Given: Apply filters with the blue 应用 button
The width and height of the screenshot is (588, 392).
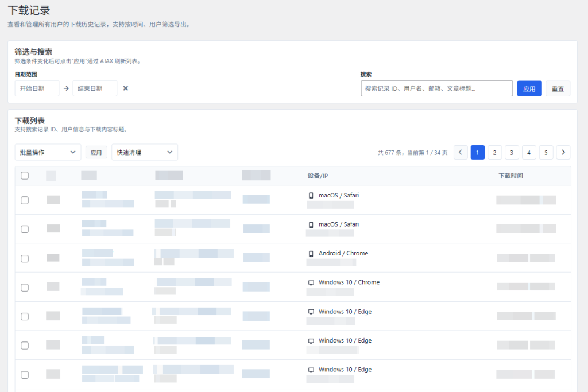Looking at the screenshot, I should [x=529, y=88].
